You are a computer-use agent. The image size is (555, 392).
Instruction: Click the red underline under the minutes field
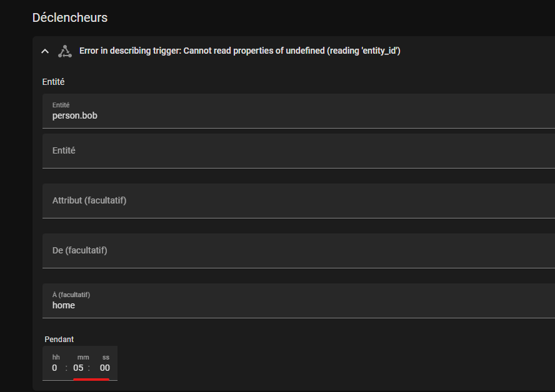tap(91, 380)
